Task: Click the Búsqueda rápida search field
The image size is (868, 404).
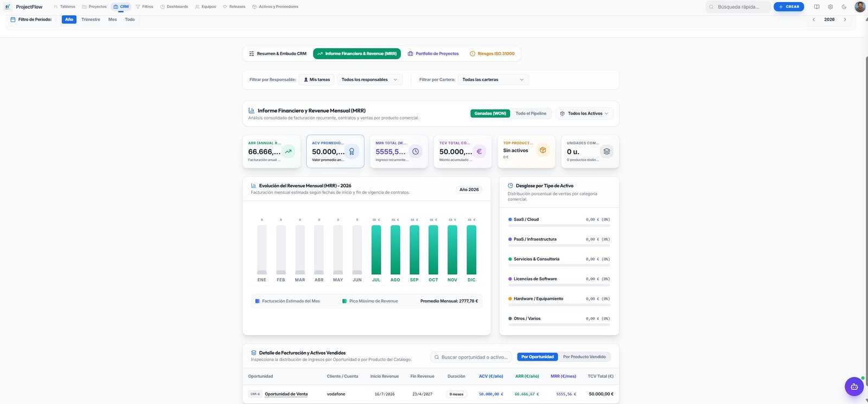Action: tap(738, 7)
